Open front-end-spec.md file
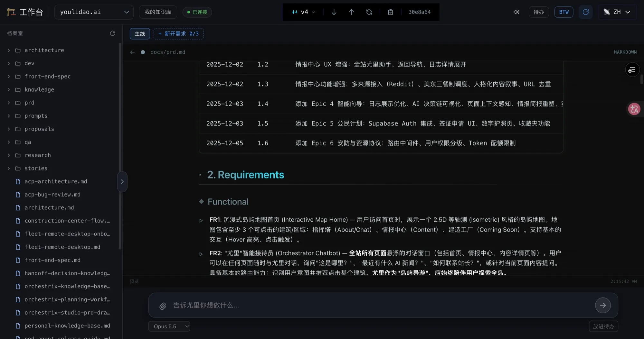 click(60, 260)
